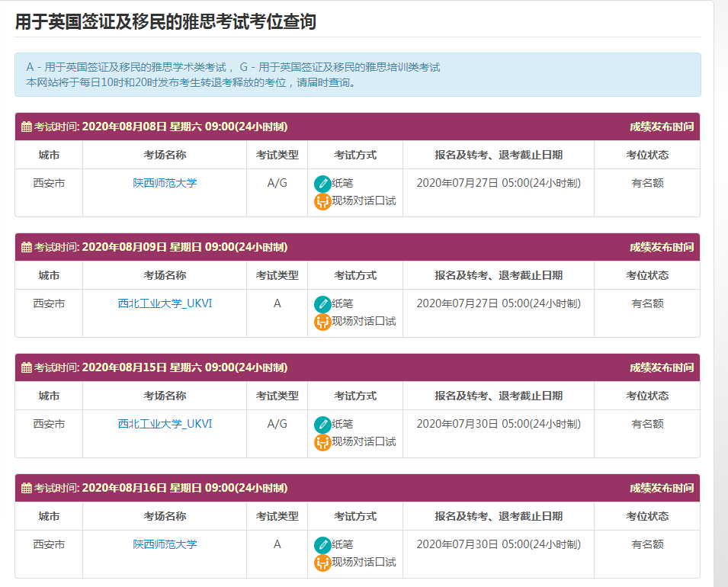Select the 纸笔 pencil icon for 08月15日 exam
Screen dimensions: 728x587
click(x=322, y=425)
